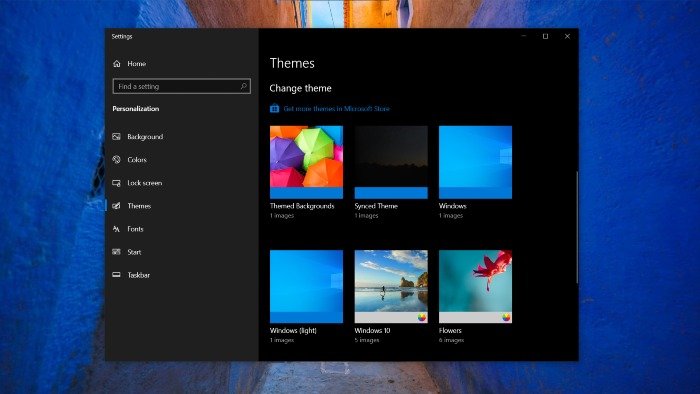Minimize the Settings window
The height and width of the screenshot is (394, 700).
tap(524, 37)
